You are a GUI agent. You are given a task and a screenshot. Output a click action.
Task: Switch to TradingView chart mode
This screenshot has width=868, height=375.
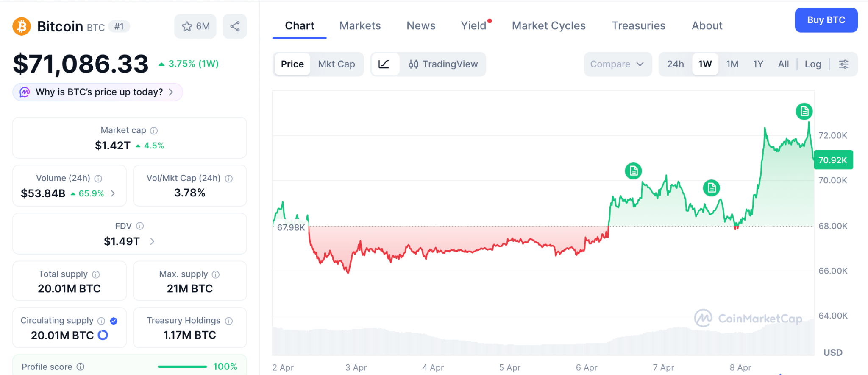[x=443, y=64]
